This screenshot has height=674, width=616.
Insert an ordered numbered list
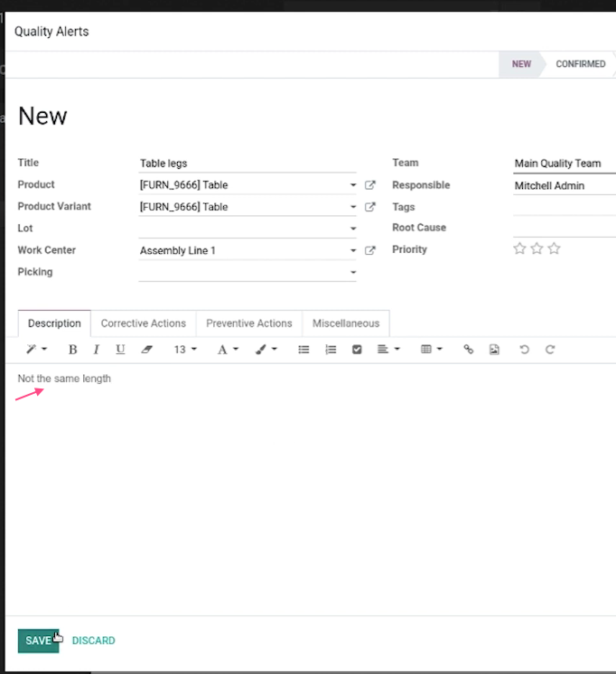pyautogui.click(x=331, y=350)
